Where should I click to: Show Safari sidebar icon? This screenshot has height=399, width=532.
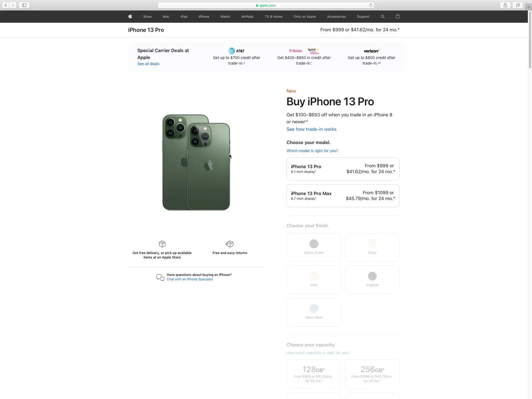(x=24, y=5)
